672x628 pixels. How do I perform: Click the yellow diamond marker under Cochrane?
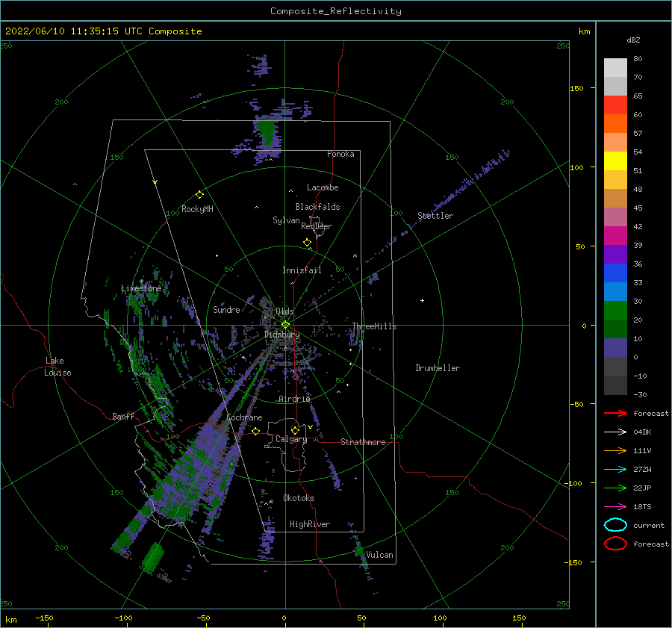point(256,431)
